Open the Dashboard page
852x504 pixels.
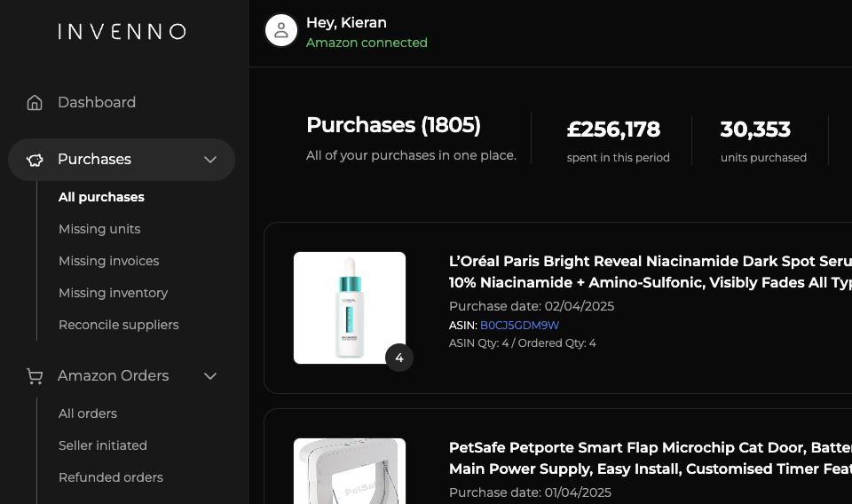(97, 103)
